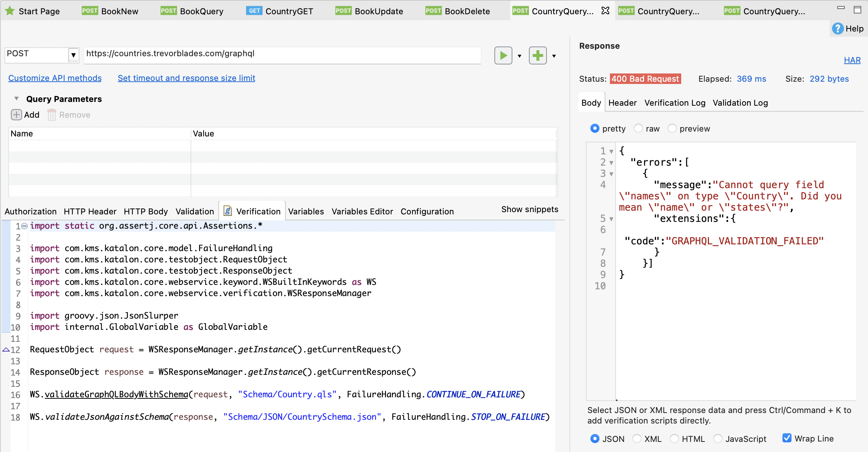
Task: Click the fold icon next to import line 1
Action: point(24,226)
